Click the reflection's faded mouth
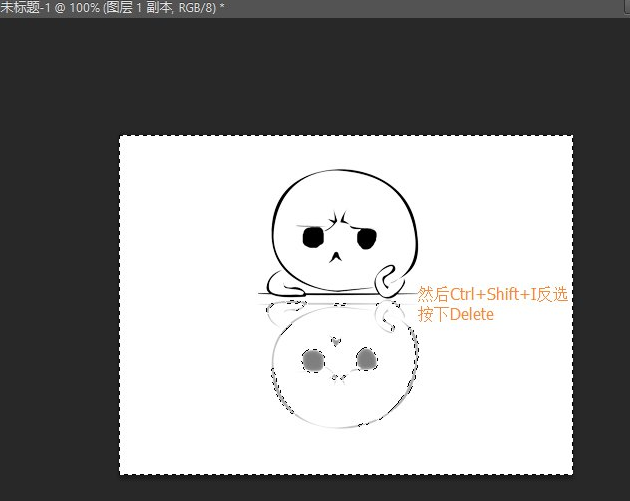This screenshot has width=630, height=501. [x=340, y=377]
